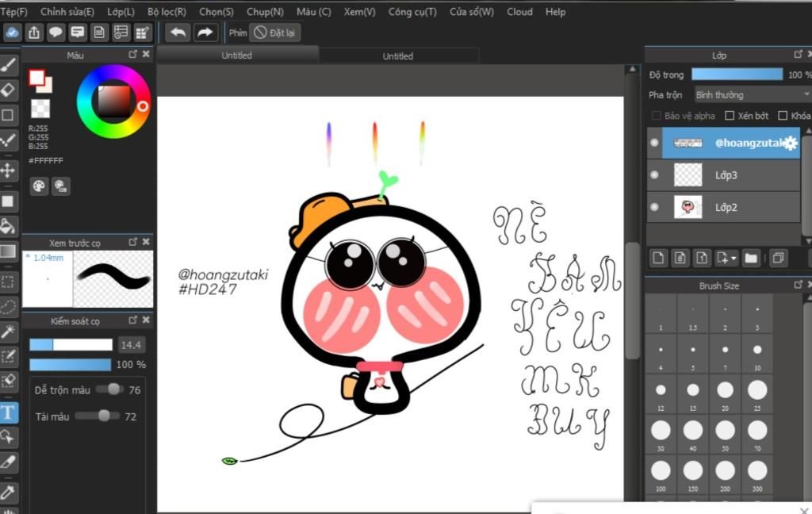
Task: Select the Lớp2 layer thumbnail
Action: coord(688,207)
